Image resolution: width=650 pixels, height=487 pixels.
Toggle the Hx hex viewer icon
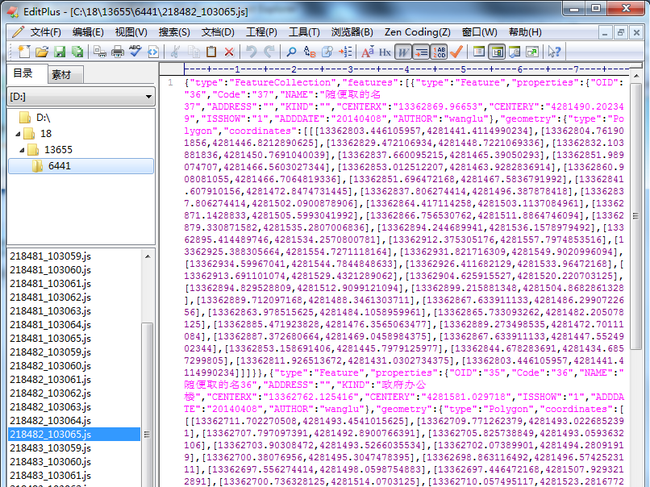(x=385, y=52)
